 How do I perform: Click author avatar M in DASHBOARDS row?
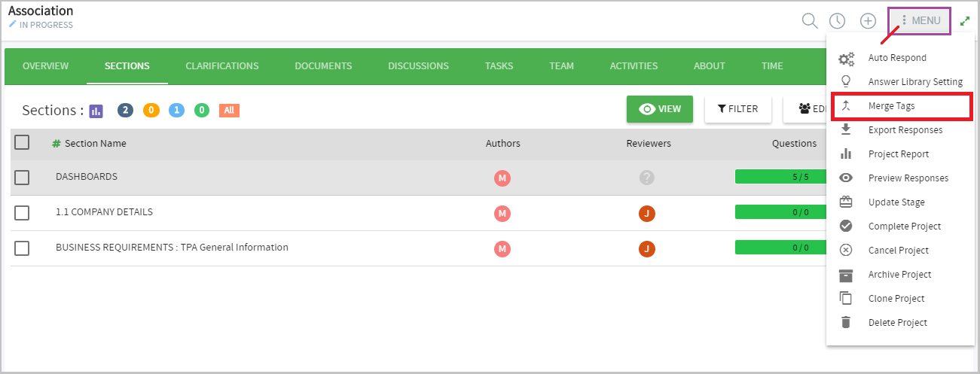pyautogui.click(x=502, y=178)
